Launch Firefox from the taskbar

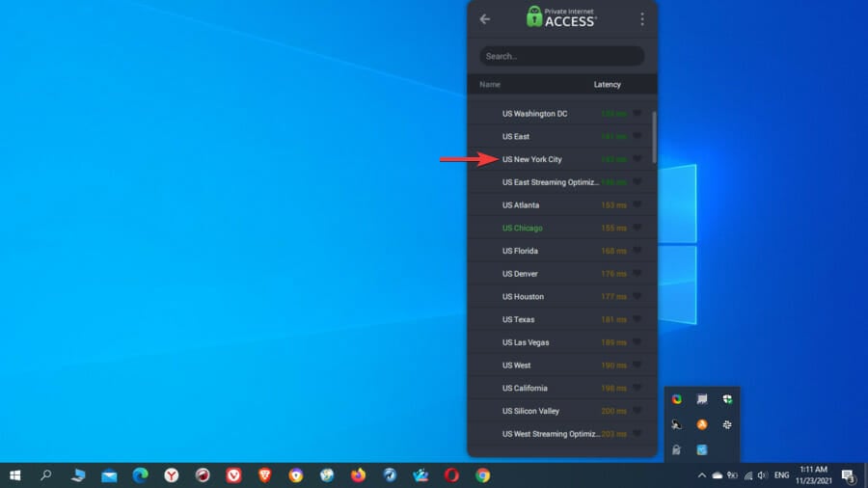[358, 475]
